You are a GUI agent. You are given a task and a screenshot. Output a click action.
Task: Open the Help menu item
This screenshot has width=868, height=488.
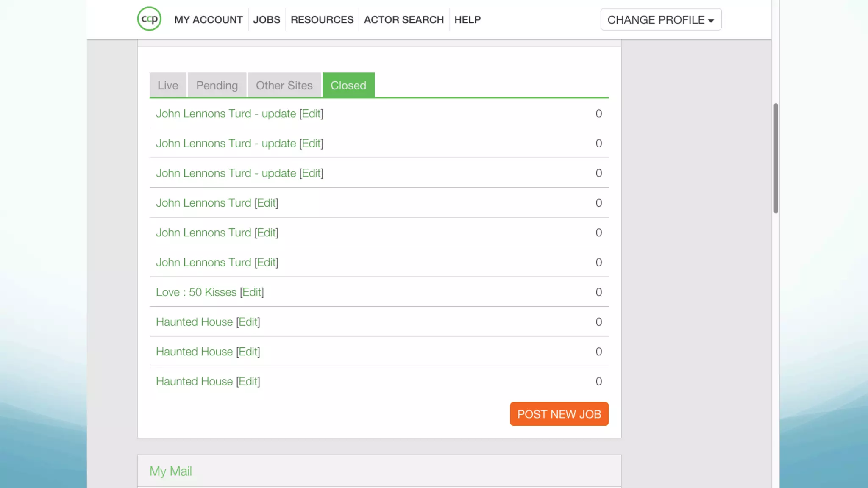pos(467,19)
